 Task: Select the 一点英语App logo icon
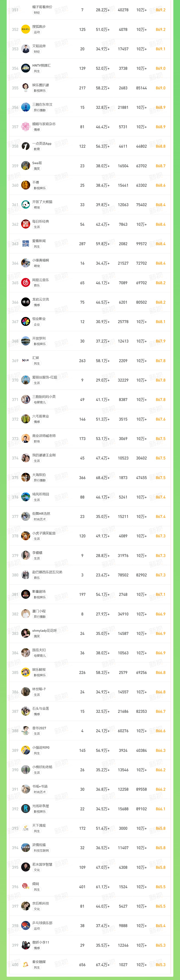coord(26,146)
